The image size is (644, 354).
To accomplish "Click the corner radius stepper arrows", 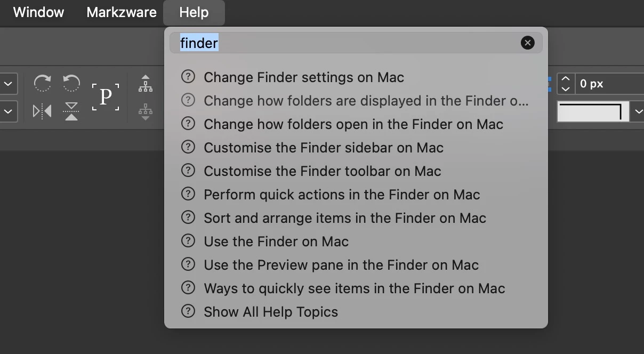I will 566,84.
